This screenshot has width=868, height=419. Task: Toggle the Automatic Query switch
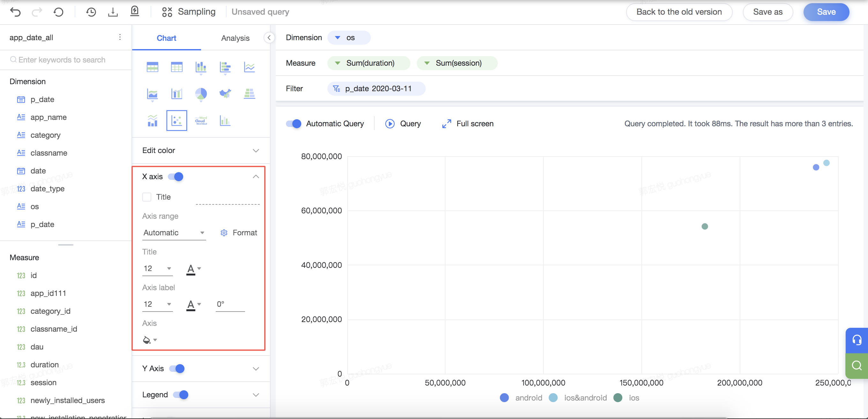click(294, 124)
